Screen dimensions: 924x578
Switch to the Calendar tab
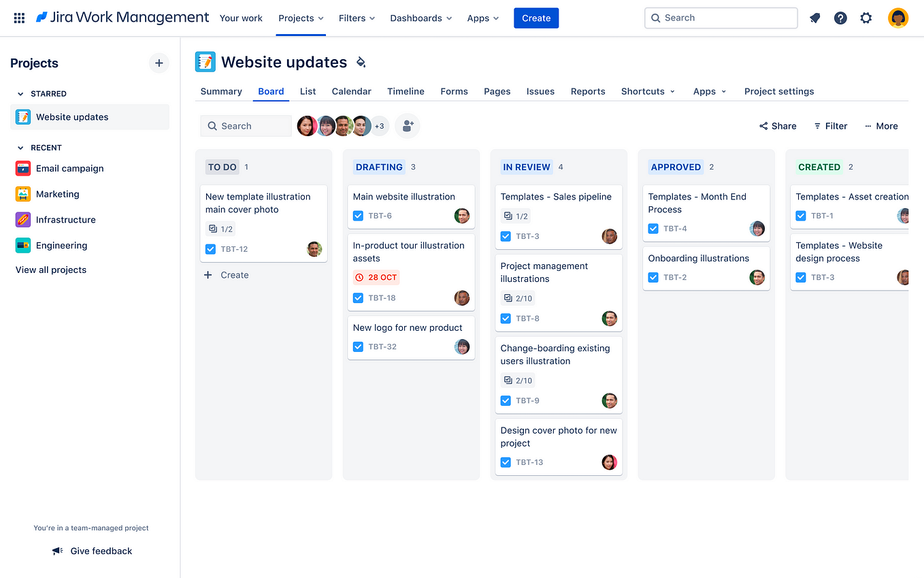tap(351, 91)
